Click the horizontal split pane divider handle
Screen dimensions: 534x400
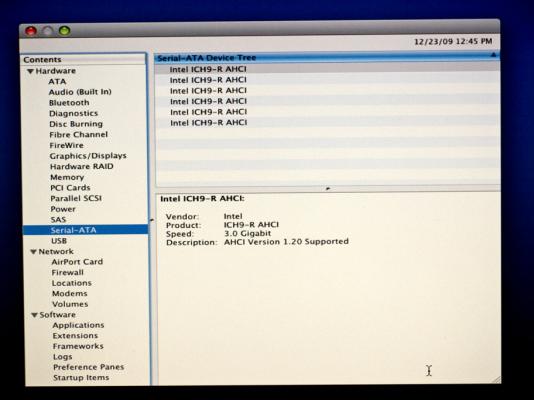[328, 188]
